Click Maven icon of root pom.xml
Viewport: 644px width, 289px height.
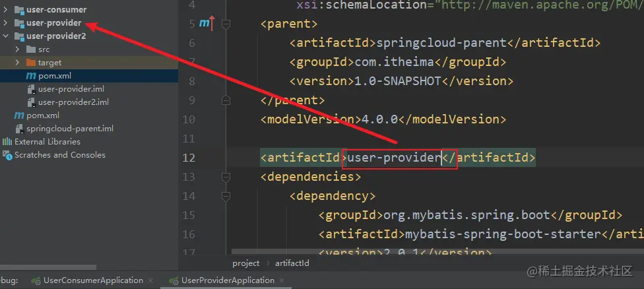click(19, 115)
